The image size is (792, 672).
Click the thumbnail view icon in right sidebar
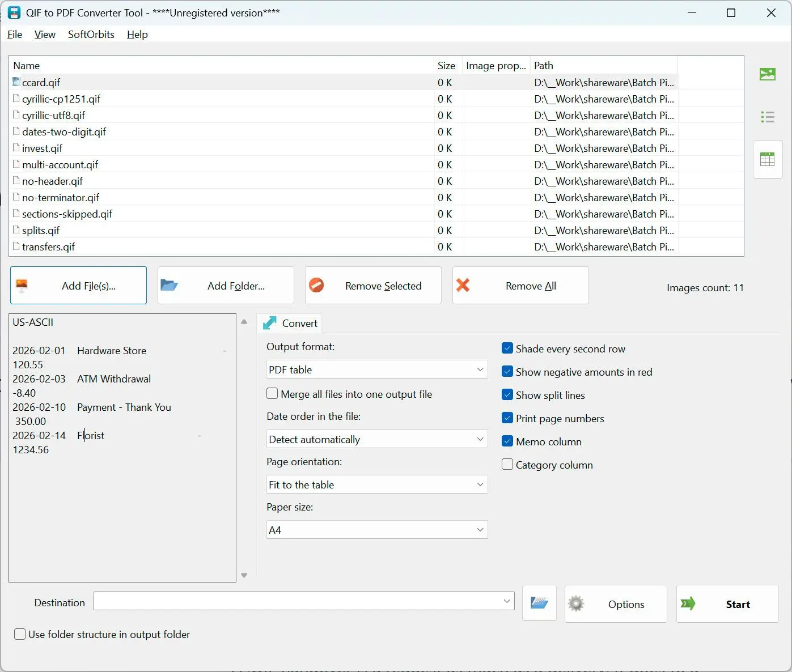tap(768, 74)
